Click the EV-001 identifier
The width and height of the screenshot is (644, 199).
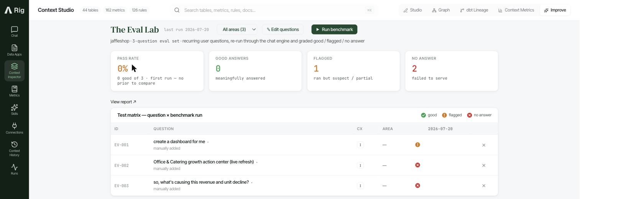click(x=122, y=145)
